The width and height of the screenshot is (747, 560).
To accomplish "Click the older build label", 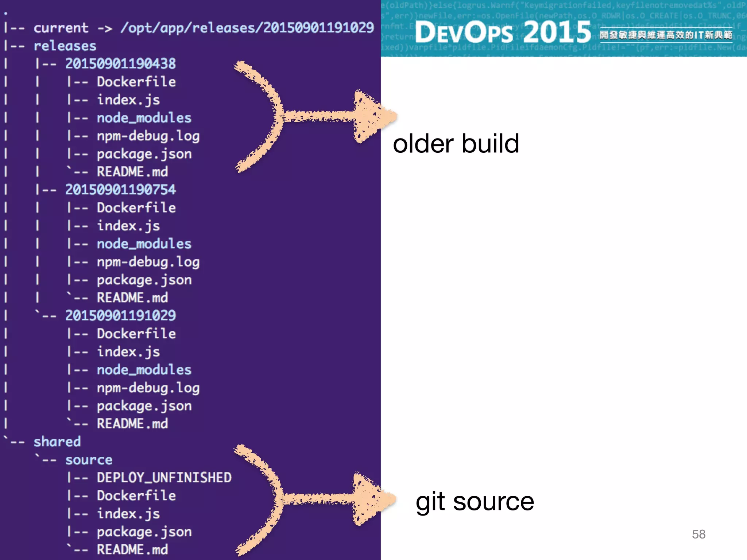I will [456, 144].
